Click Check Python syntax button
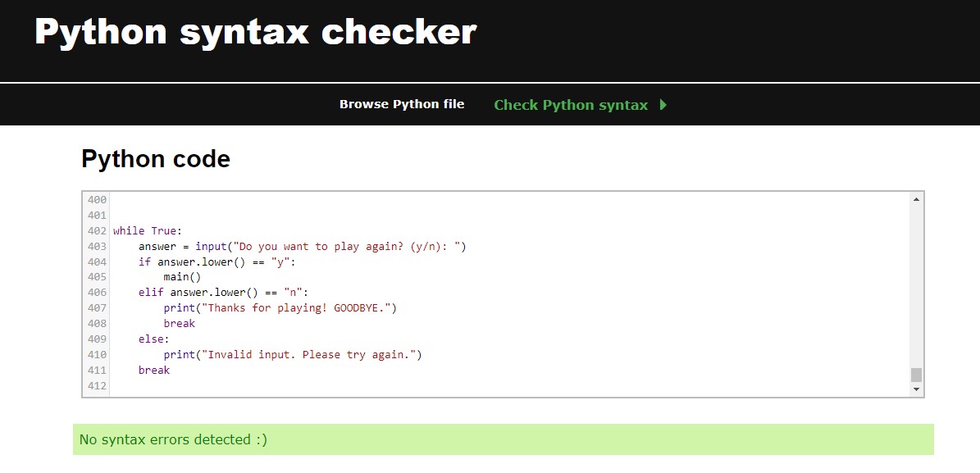Image resolution: width=980 pixels, height=473 pixels. [x=571, y=105]
